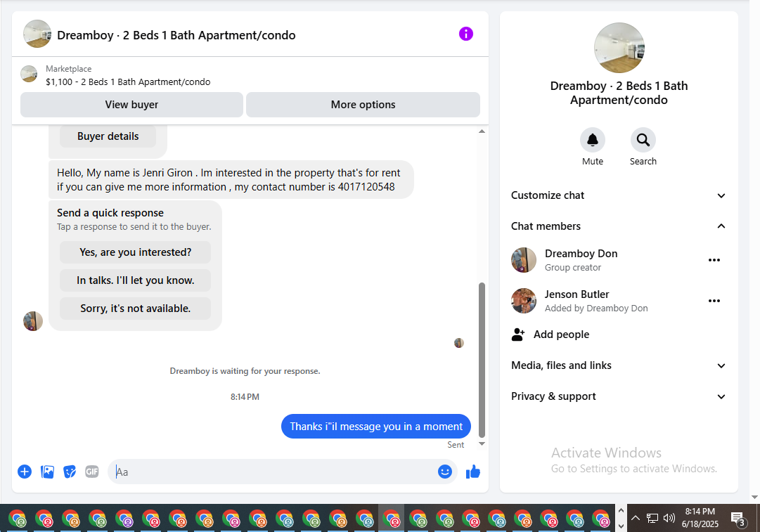This screenshot has width=760, height=532.
Task: Choose a sticker from the sticker icon
Action: (70, 472)
